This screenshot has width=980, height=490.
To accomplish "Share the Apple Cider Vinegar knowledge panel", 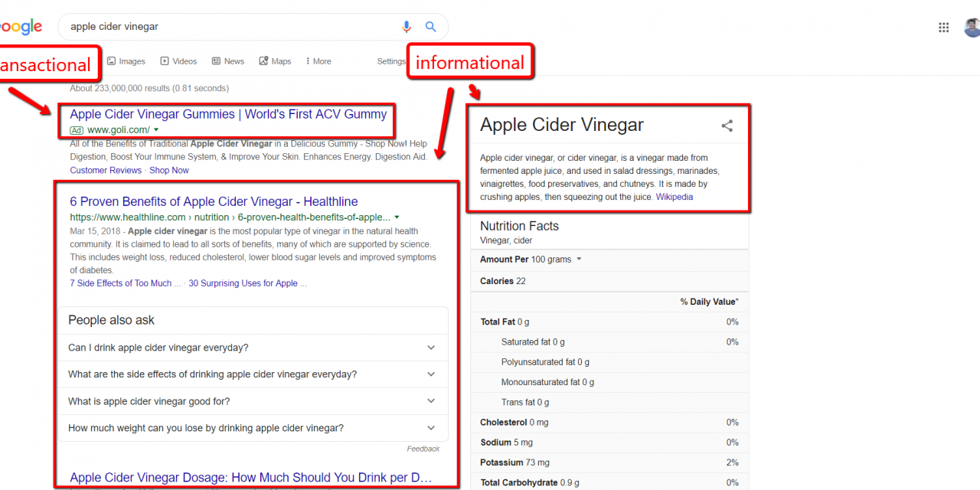I will [727, 126].
